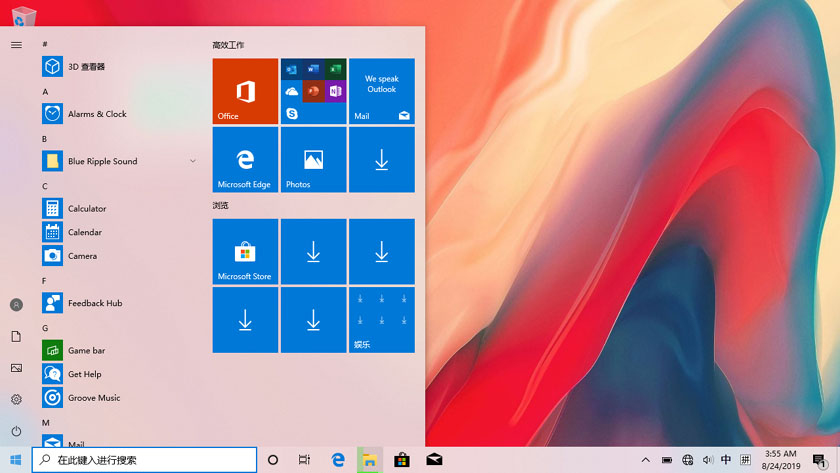This screenshot has height=473, width=840.
Task: Jump using the letter A header
Action: point(45,92)
